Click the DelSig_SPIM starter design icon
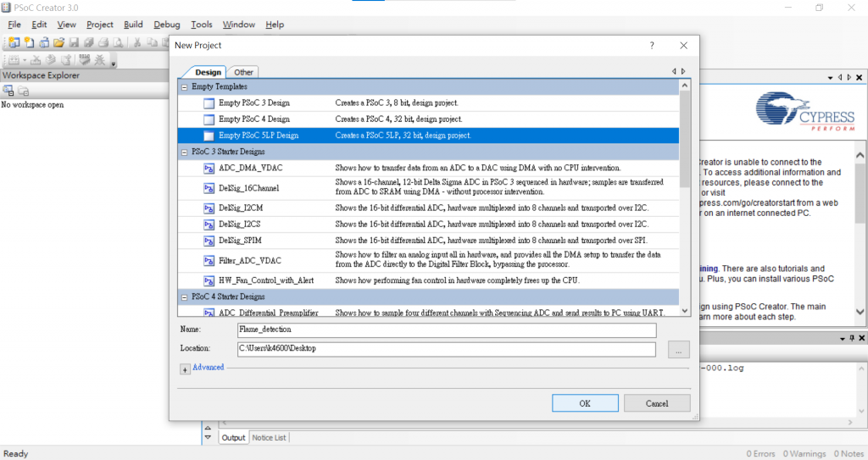Viewport: 868px width, 460px height. (x=209, y=241)
